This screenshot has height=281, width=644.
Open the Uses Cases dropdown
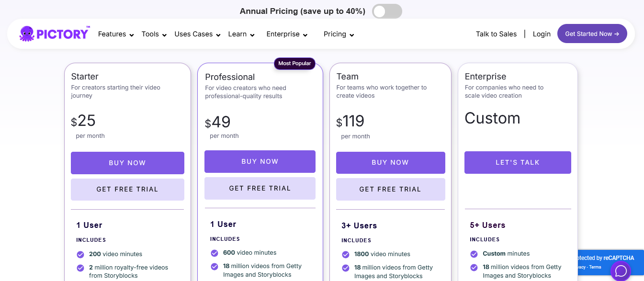point(197,34)
